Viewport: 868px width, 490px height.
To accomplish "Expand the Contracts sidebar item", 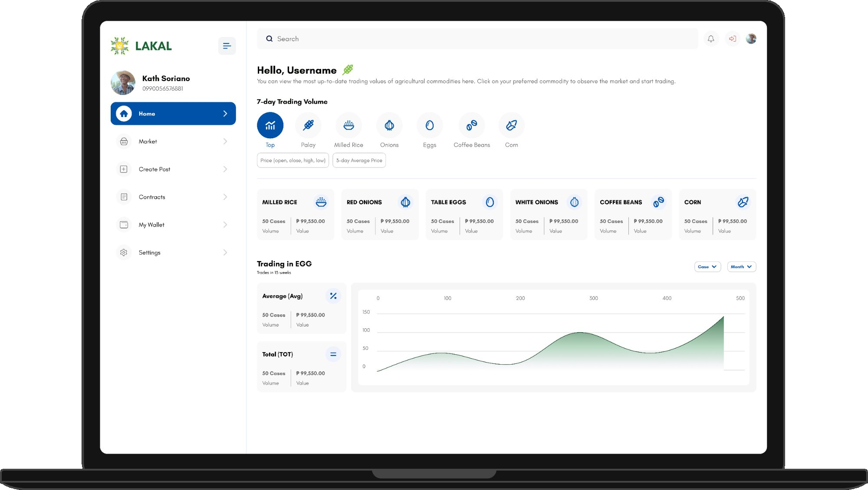I will 173,197.
